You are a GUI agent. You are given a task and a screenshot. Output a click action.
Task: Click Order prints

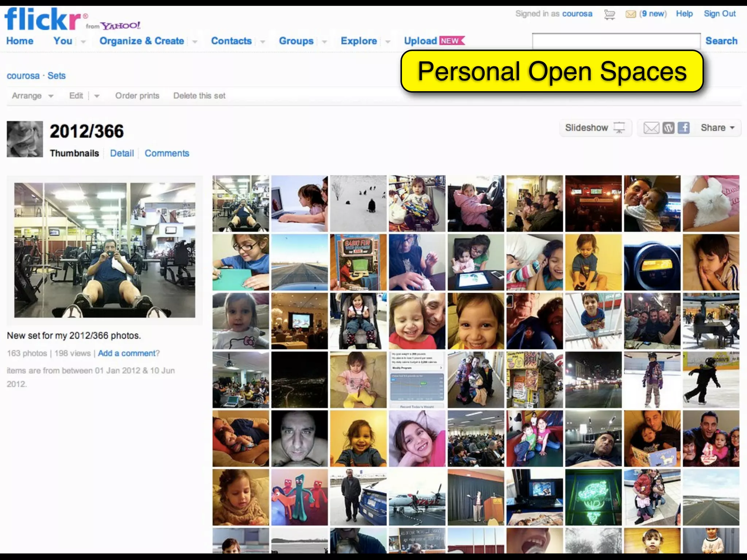(x=137, y=96)
